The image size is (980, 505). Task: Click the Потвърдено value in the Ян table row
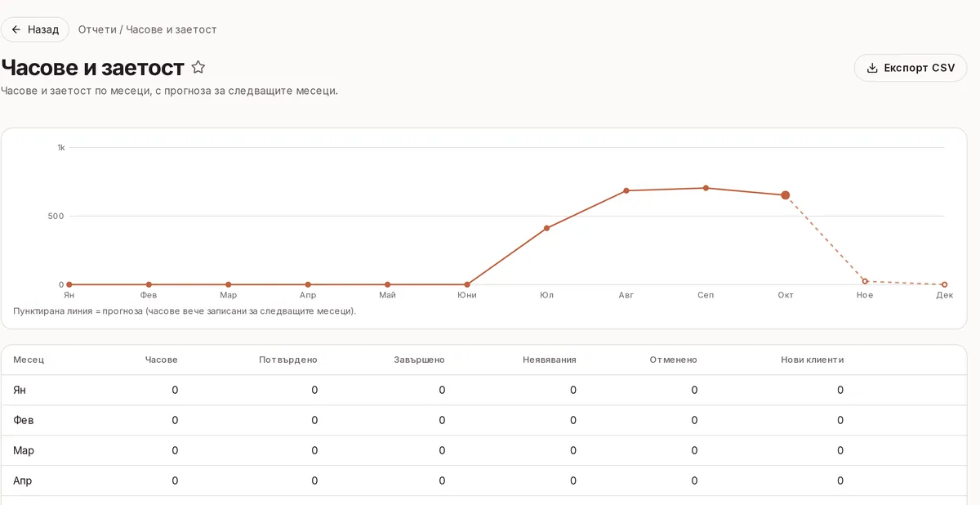(x=314, y=390)
